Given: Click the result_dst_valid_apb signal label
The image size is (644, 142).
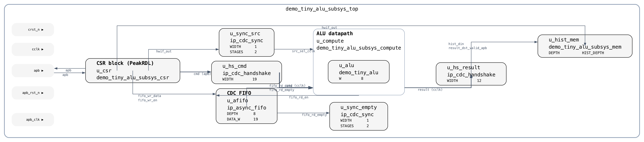Looking at the screenshot, I should click(467, 48).
